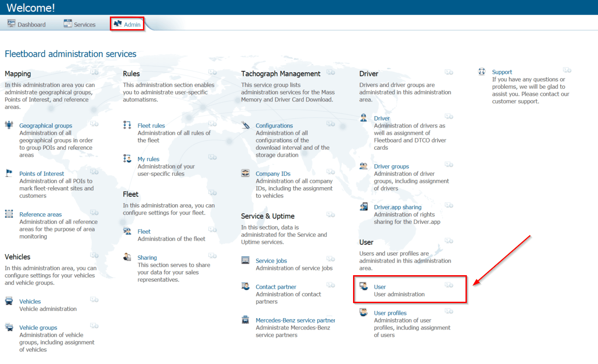
Task: Click the monitor-plus icon next to Support
Action: [567, 70]
